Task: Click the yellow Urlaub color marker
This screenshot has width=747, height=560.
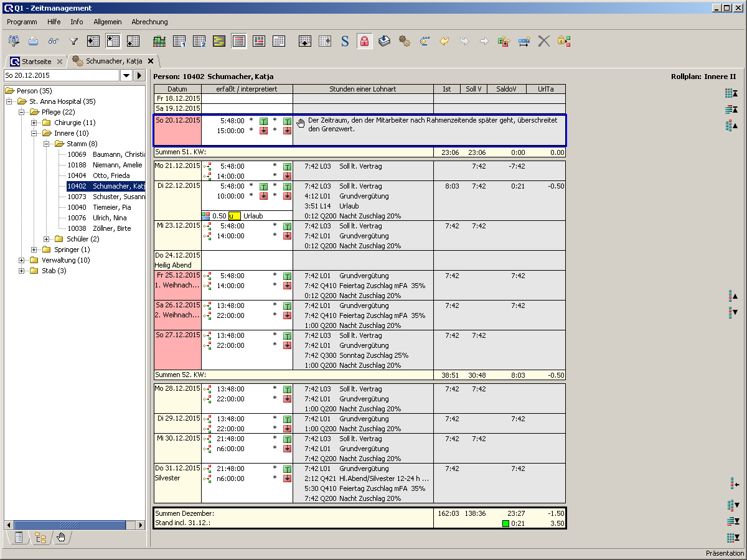Action: [x=235, y=216]
